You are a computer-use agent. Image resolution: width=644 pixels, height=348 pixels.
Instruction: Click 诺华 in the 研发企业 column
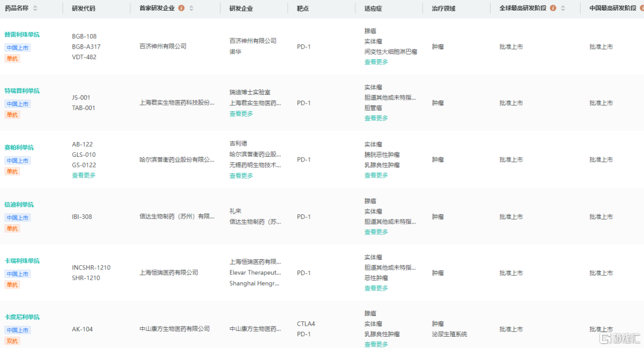(x=235, y=51)
